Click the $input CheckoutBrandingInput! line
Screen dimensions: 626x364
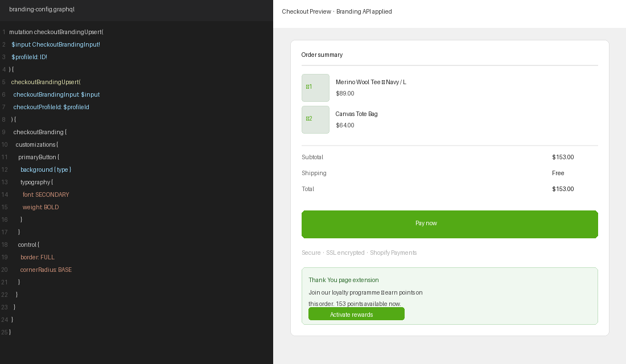click(x=56, y=44)
